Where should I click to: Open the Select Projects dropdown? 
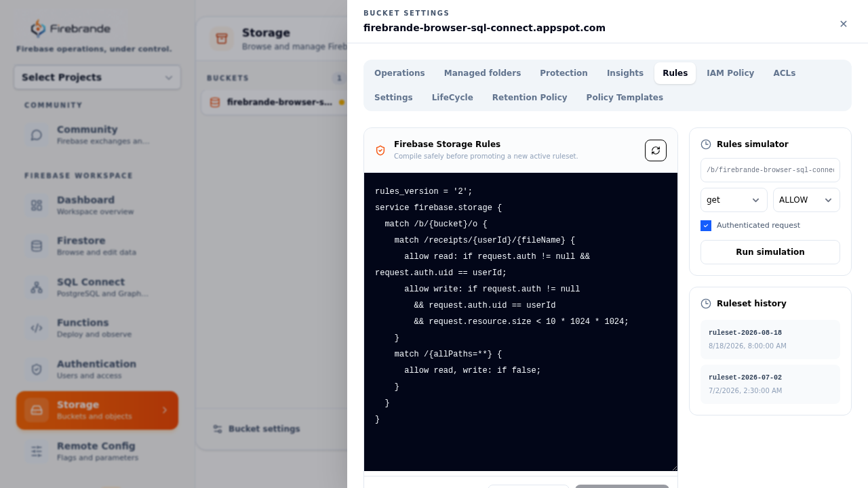point(97,77)
